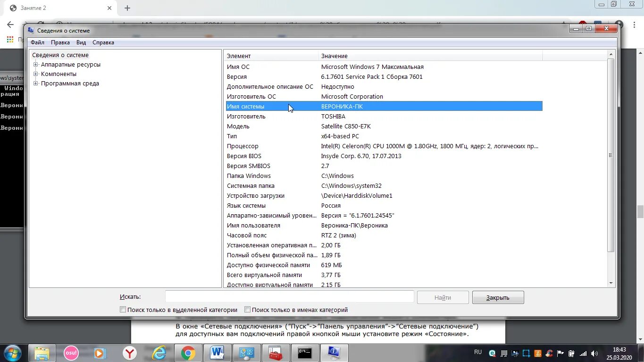Open the Справка menu

103,42
